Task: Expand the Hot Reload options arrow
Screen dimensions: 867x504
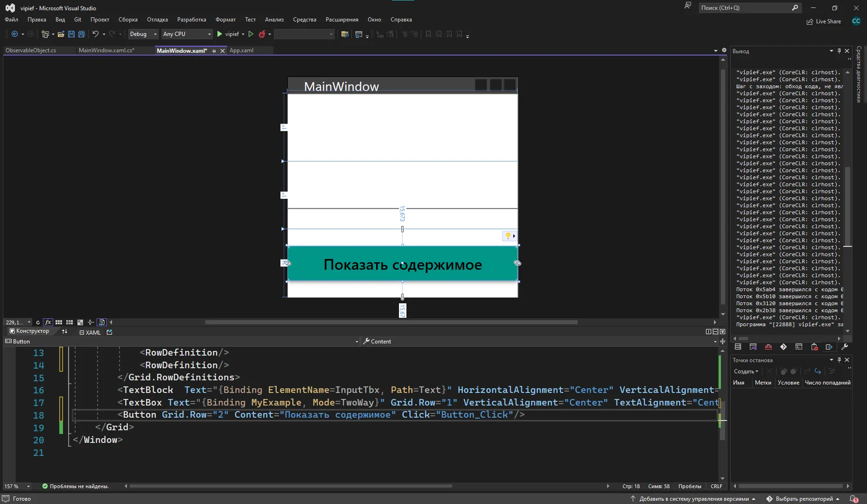Action: click(270, 34)
